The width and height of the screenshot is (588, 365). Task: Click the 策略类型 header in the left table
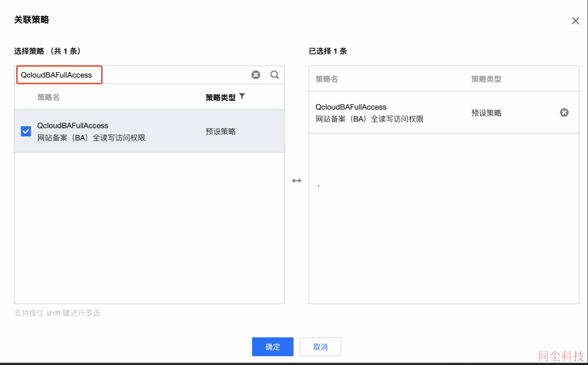tap(220, 97)
